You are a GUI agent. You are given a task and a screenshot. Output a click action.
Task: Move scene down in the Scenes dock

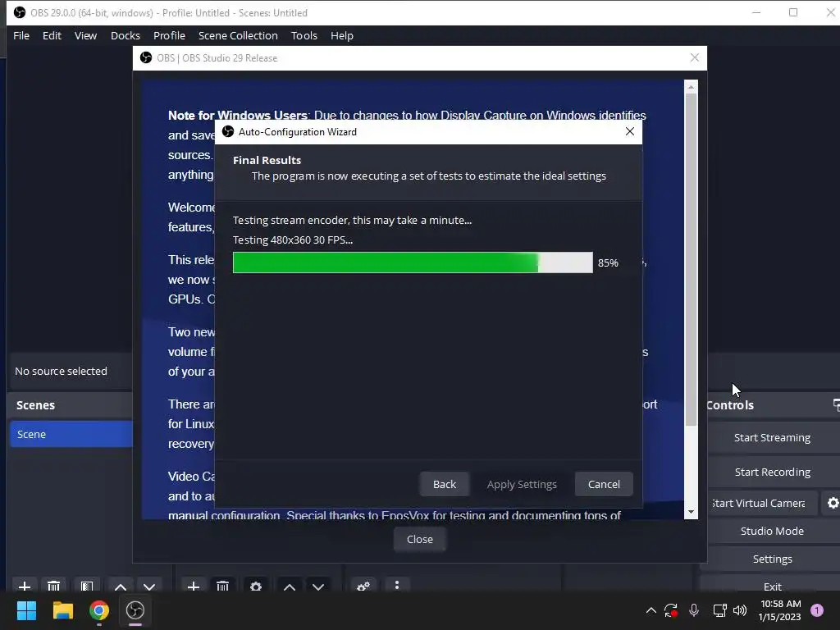point(149,586)
